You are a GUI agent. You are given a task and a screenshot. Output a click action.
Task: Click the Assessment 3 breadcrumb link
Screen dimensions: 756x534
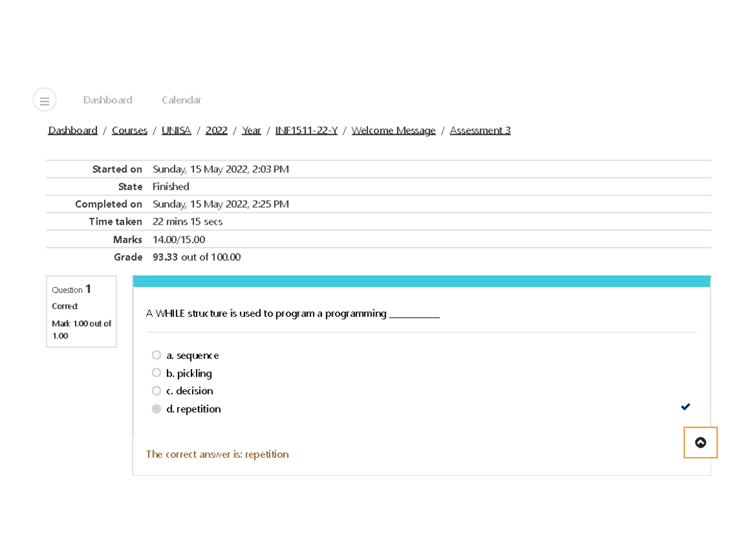[480, 130]
